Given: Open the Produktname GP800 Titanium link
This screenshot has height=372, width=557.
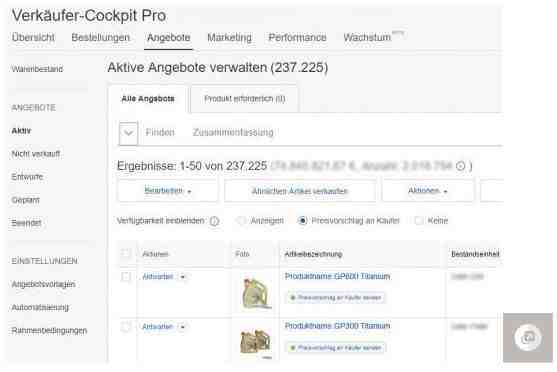Looking at the screenshot, I should coord(337,276).
